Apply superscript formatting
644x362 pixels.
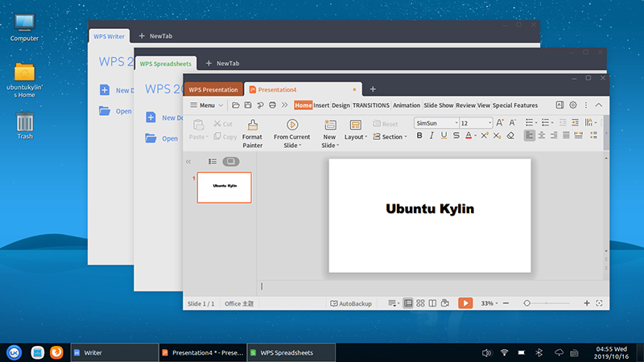[485, 135]
